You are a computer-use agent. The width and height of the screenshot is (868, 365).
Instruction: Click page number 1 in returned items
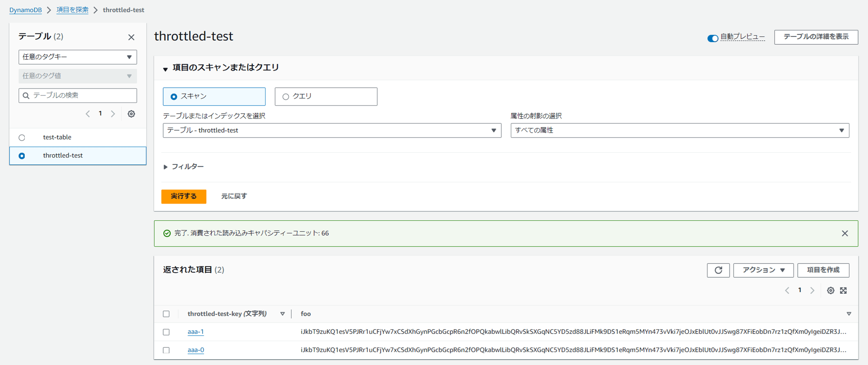coord(799,290)
